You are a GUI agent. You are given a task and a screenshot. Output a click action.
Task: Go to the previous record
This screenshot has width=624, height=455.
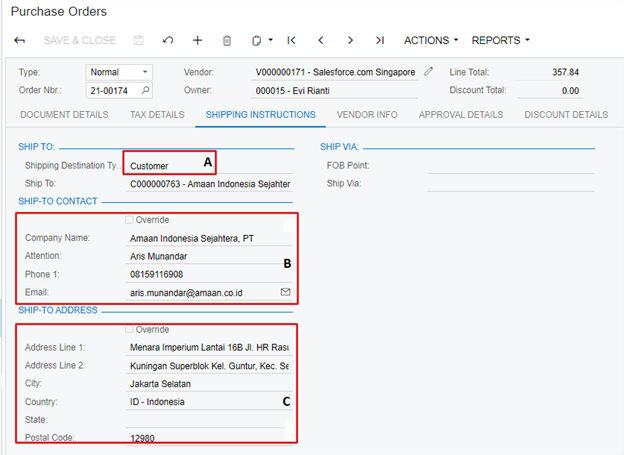[321, 40]
